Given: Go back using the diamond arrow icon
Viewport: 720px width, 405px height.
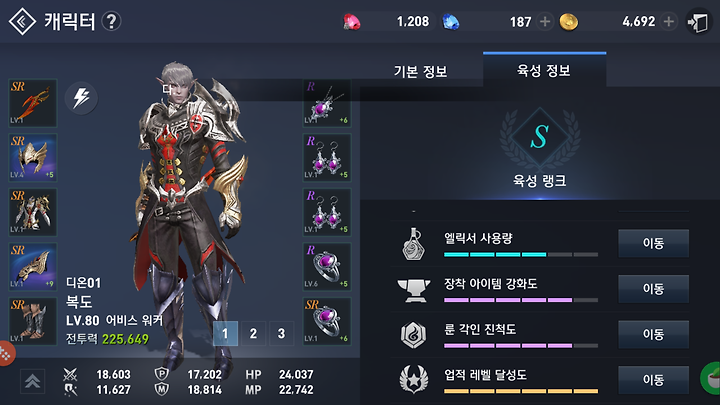Looking at the screenshot, I should point(22,21).
